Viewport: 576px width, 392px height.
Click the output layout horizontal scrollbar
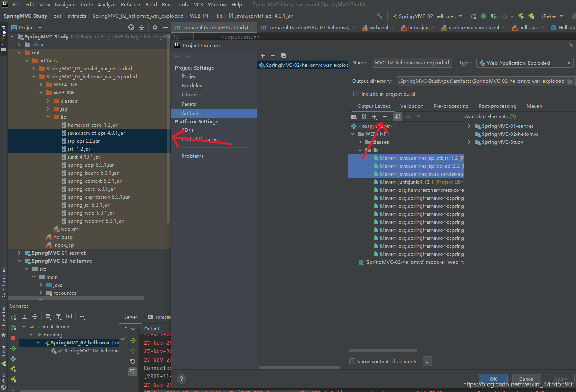click(383, 351)
